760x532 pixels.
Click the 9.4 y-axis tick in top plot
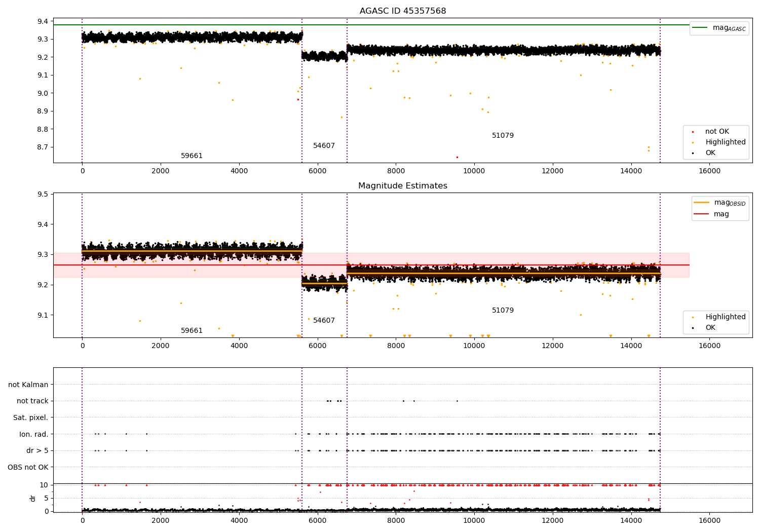coord(43,21)
